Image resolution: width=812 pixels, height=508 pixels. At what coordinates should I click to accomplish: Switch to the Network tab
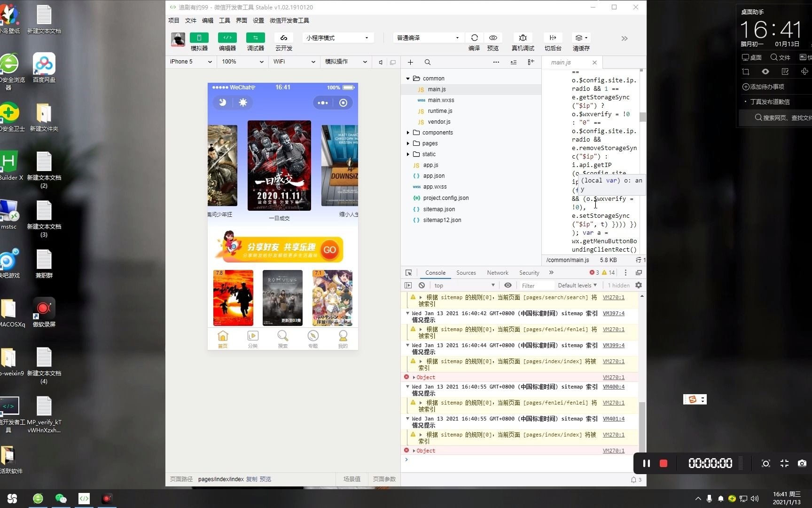coord(498,273)
